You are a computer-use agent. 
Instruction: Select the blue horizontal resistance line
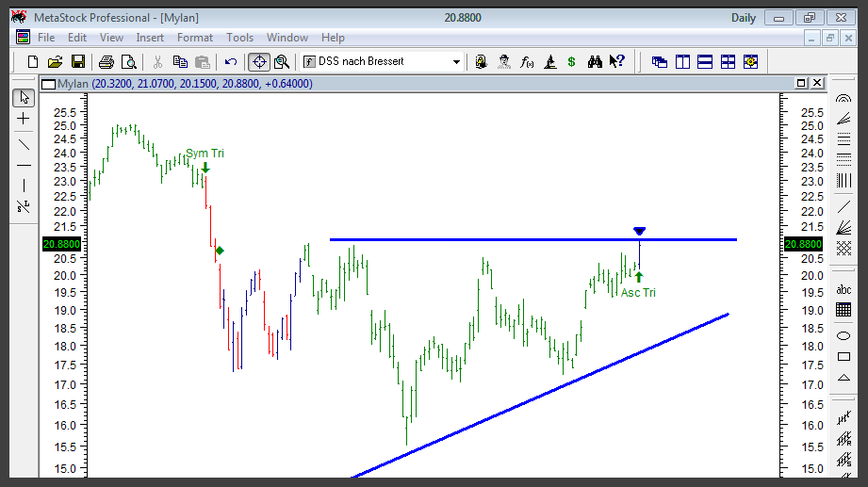pyautogui.click(x=533, y=239)
